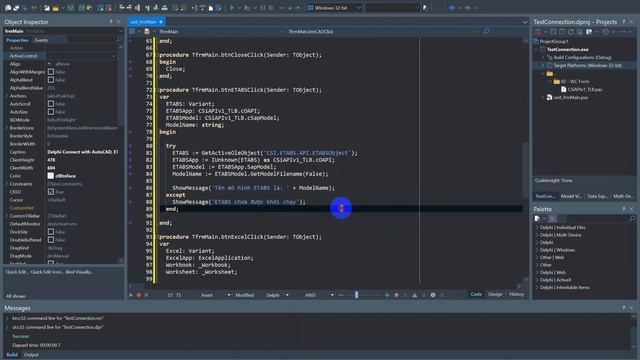This screenshot has width=640, height=360.
Task: Expand the Delphi | Windows palette category
Action: click(537, 250)
